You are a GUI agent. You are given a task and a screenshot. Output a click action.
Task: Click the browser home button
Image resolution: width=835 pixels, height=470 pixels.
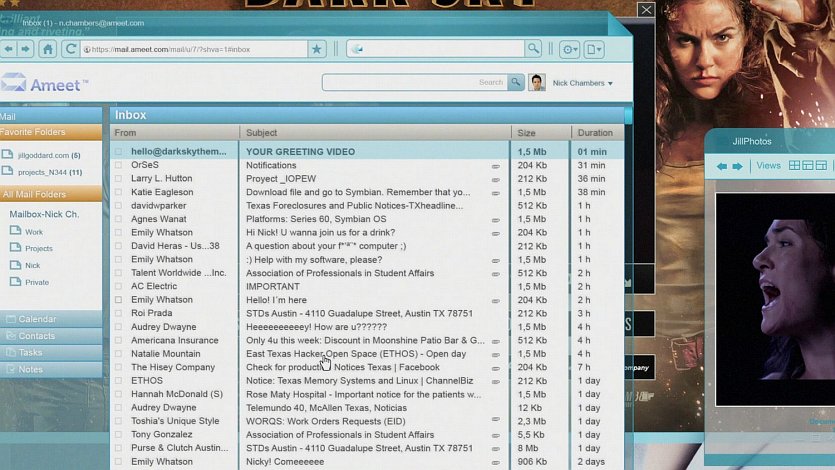tap(47, 48)
